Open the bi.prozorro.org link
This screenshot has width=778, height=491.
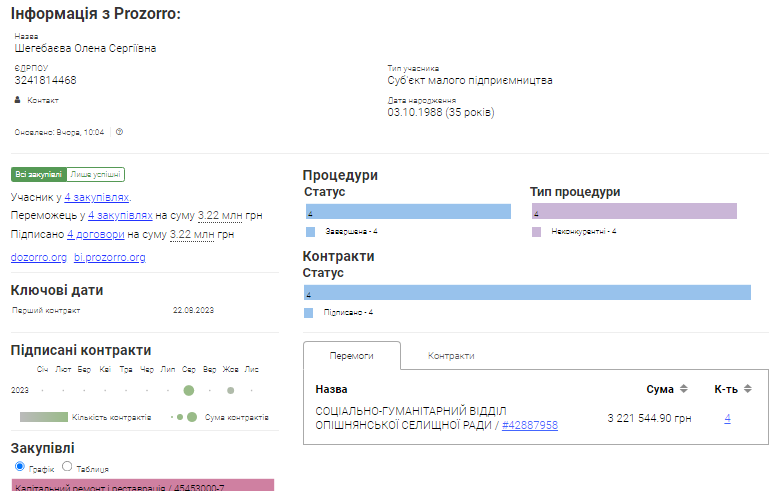click(x=110, y=257)
